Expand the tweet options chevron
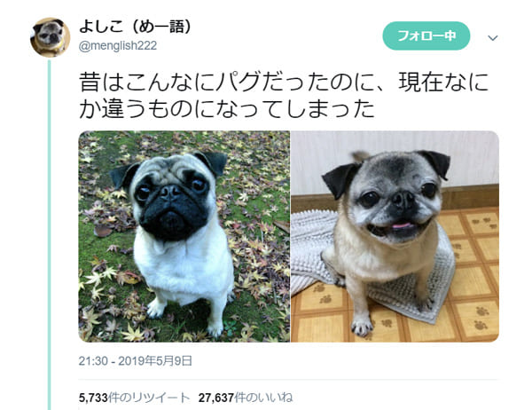 click(x=493, y=37)
